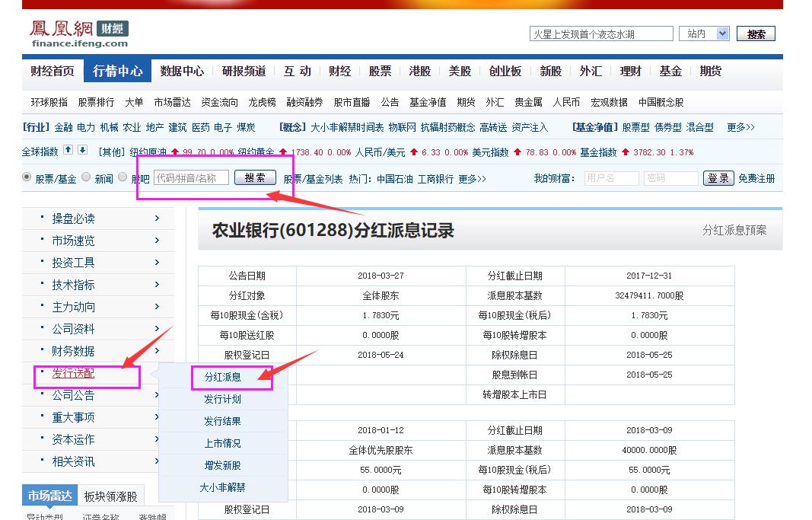The width and height of the screenshot is (812, 520).
Task: Select 发行计划 in the submenu
Action: click(221, 399)
